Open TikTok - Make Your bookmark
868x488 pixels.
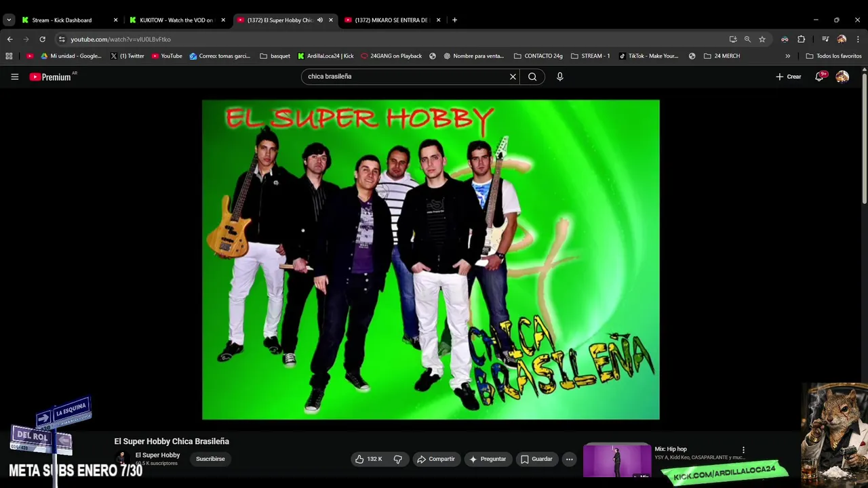[648, 56]
